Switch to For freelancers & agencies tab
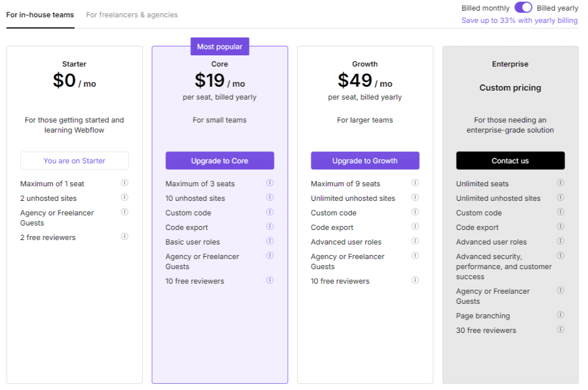Viewport: 588px width, 390px height. pyautogui.click(x=132, y=15)
